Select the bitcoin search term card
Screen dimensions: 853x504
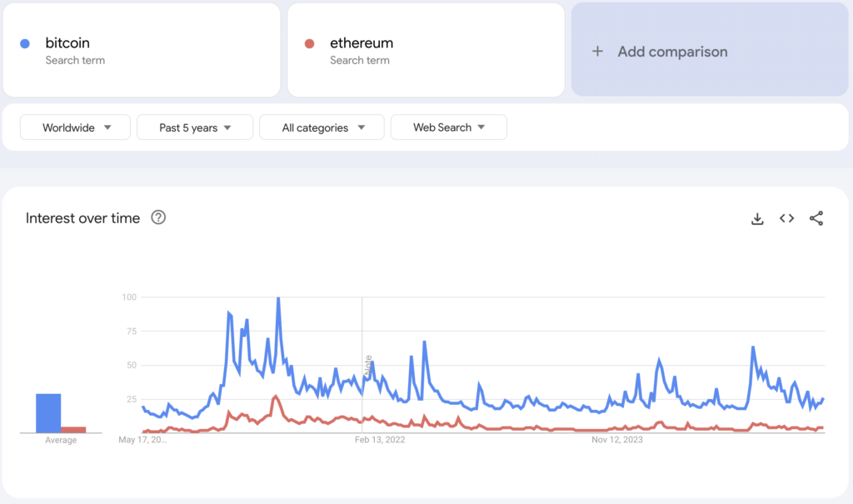tap(142, 50)
